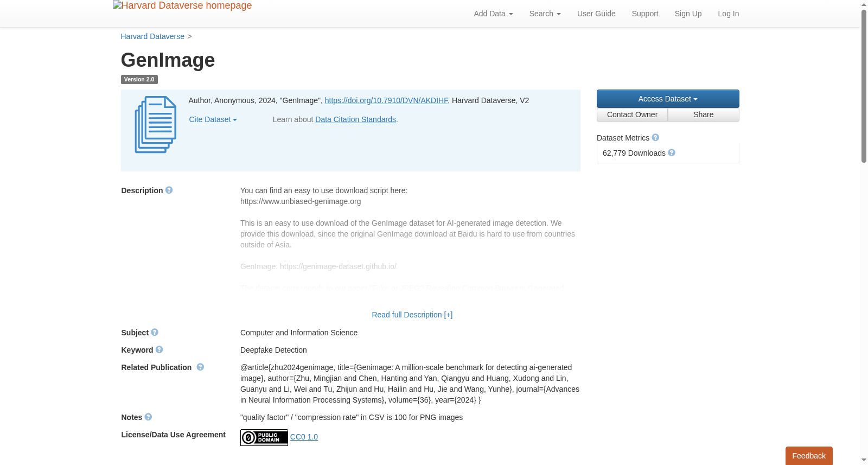Click the Contact Owner button
868x465 pixels.
[632, 114]
